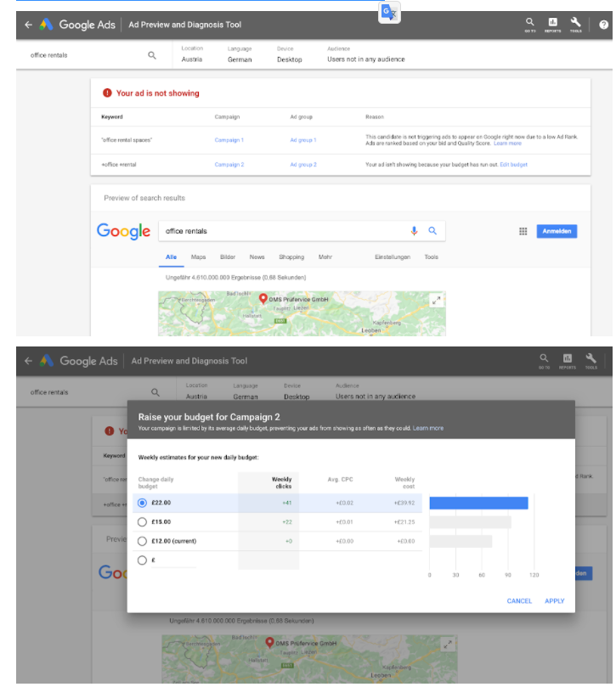Click the custom £ budget input field

173,560
